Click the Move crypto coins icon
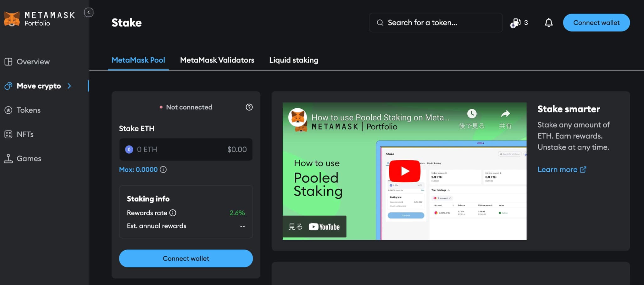Viewport: 644px width, 285px height. point(8,86)
